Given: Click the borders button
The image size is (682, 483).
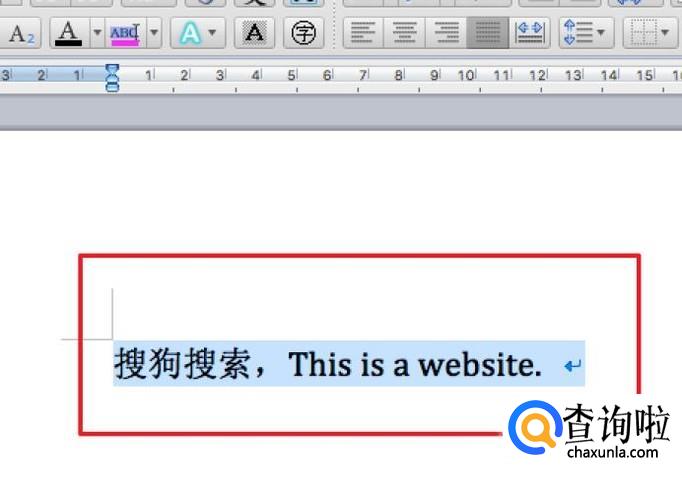Looking at the screenshot, I should pos(642,34).
